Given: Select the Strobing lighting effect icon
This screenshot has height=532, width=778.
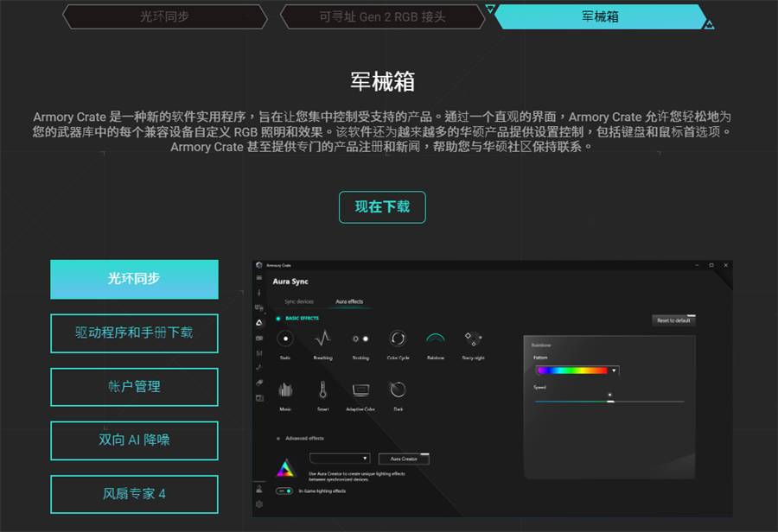Looking at the screenshot, I should coord(360,339).
